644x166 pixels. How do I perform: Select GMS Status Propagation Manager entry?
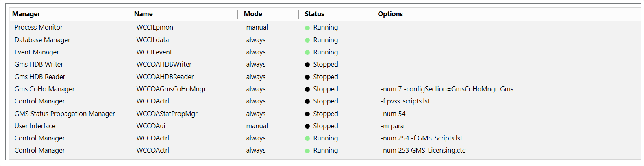[65, 114]
